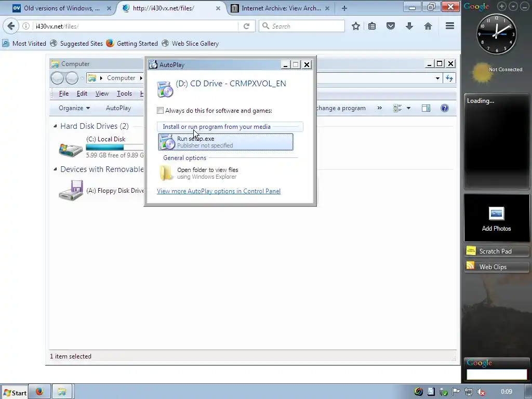Close the Internet Archive tab

327,8
